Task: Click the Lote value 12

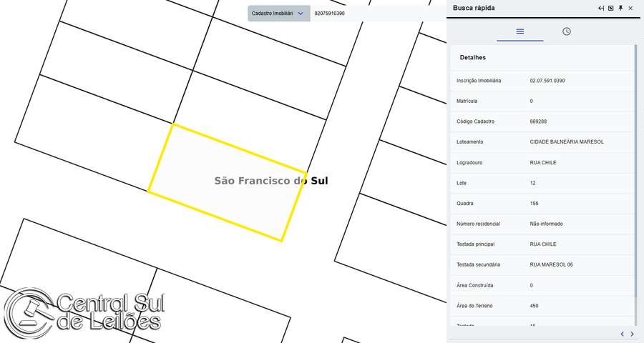Action: [532, 184]
